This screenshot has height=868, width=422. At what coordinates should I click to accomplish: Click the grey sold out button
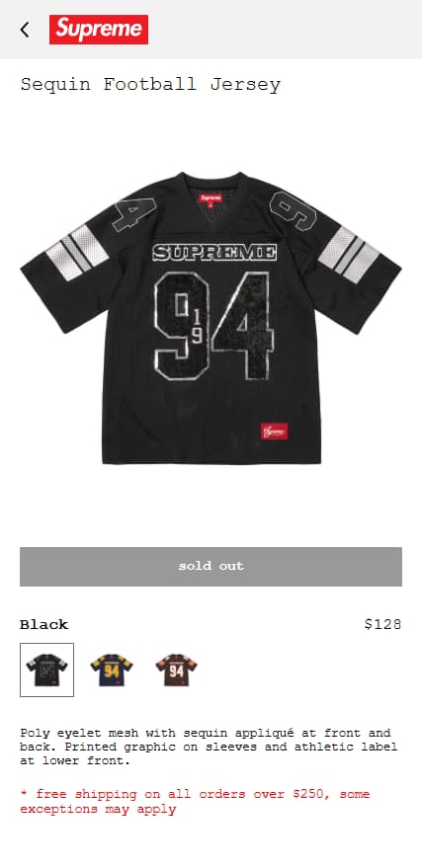coord(211,566)
